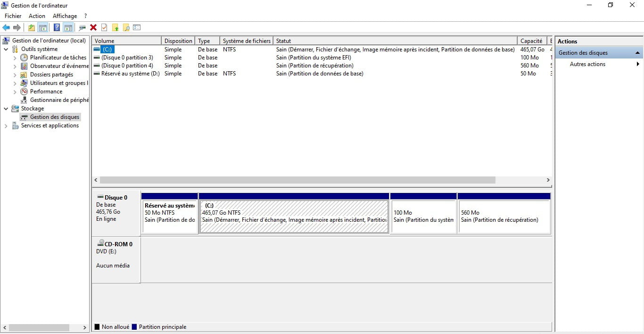Click the blue back arrow in toolbar
Image resolution: width=644 pixels, height=334 pixels.
click(6, 28)
